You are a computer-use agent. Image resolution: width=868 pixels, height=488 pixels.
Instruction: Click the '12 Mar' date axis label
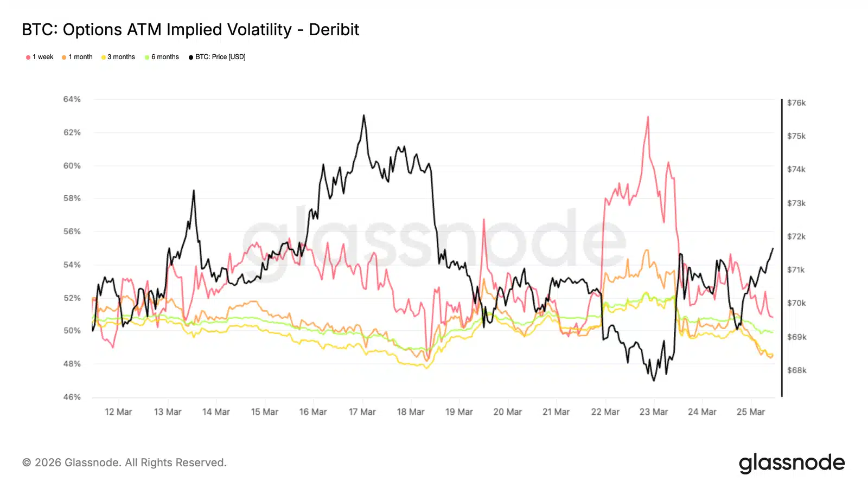coord(118,412)
